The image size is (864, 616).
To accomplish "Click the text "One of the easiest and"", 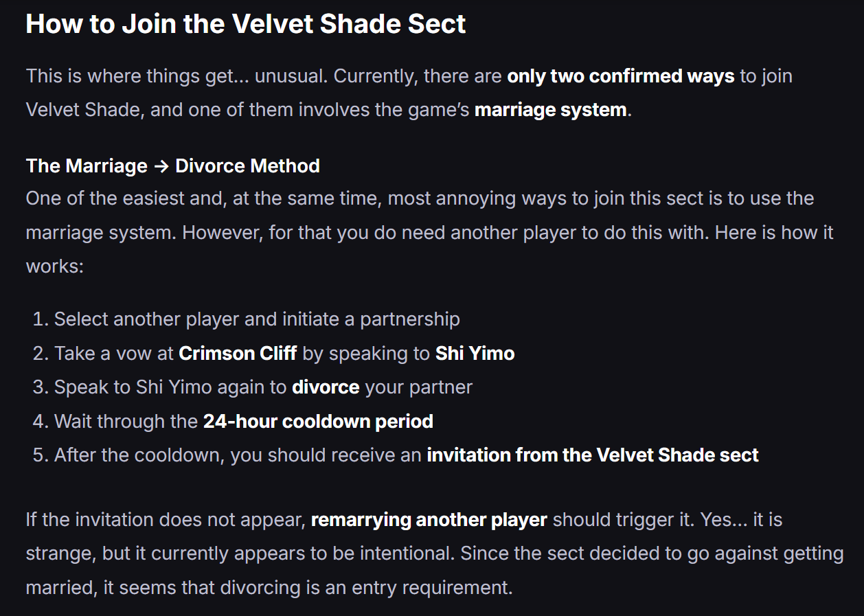I will coord(114,198).
